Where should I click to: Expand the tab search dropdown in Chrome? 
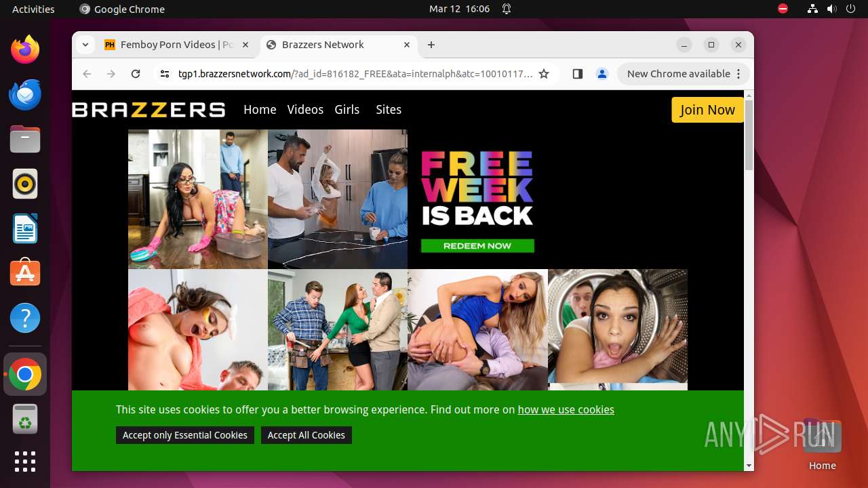(x=85, y=45)
